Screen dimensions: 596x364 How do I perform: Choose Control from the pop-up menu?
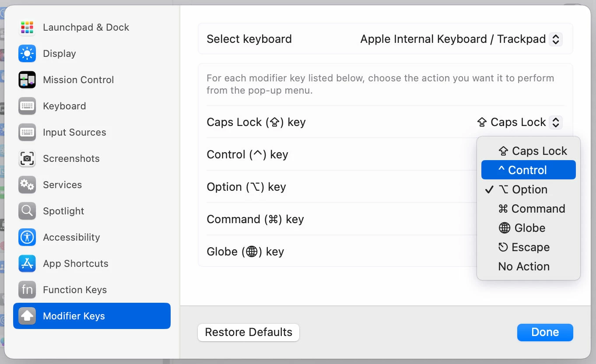point(528,170)
